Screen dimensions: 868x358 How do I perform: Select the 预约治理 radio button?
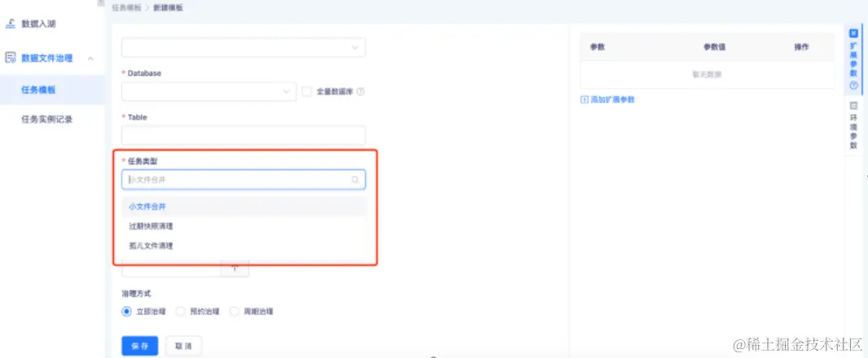[180, 312]
